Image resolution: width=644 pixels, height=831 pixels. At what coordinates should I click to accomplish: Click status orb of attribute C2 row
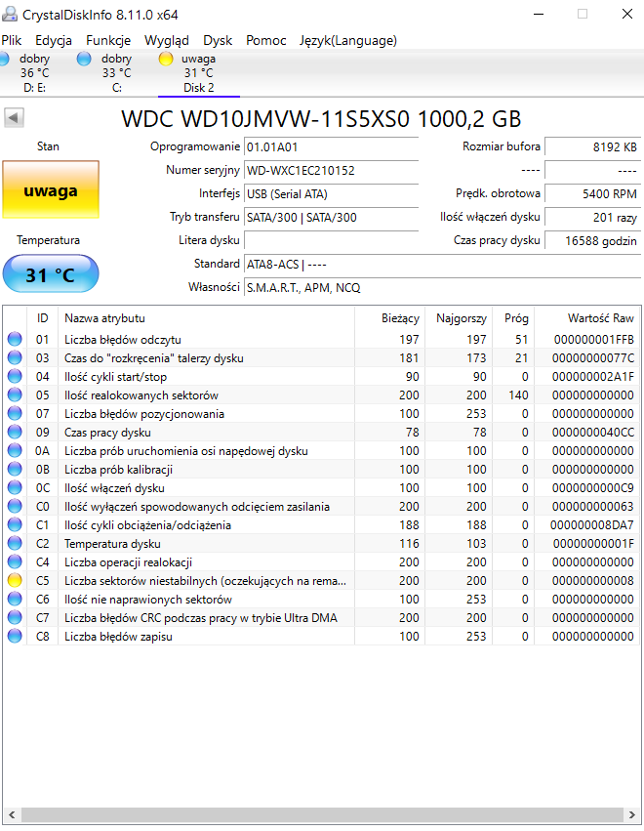point(15,543)
